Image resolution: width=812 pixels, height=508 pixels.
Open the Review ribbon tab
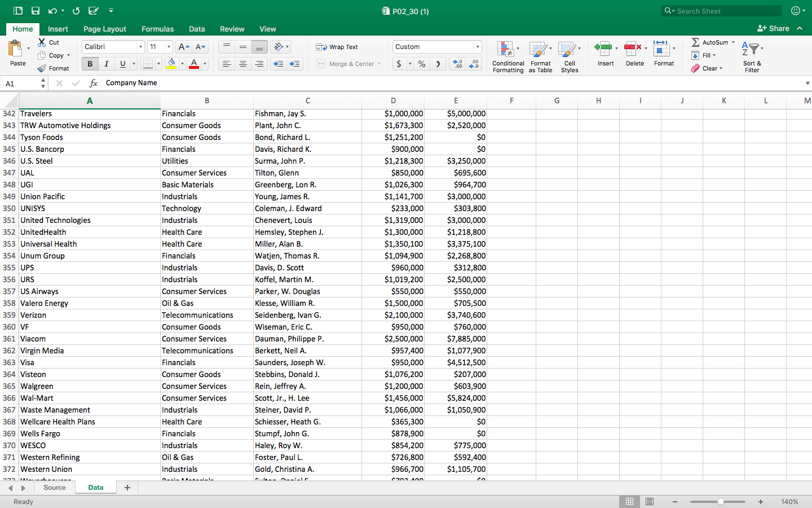(x=232, y=29)
